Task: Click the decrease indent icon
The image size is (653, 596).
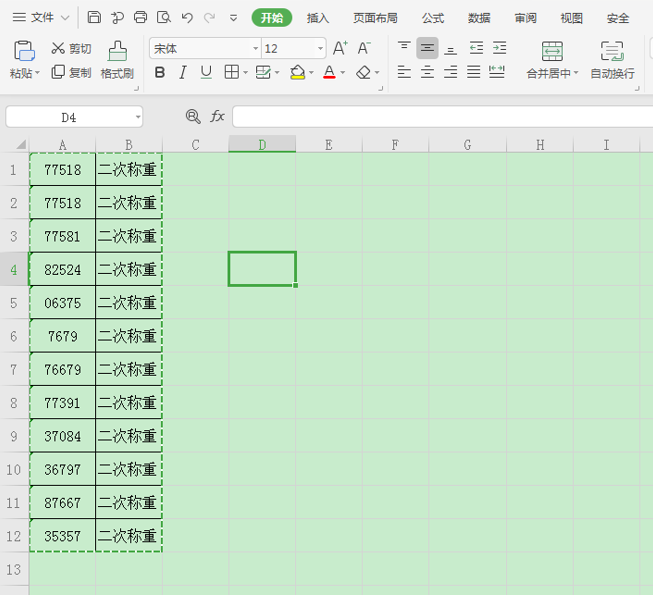Action: pyautogui.click(x=476, y=48)
